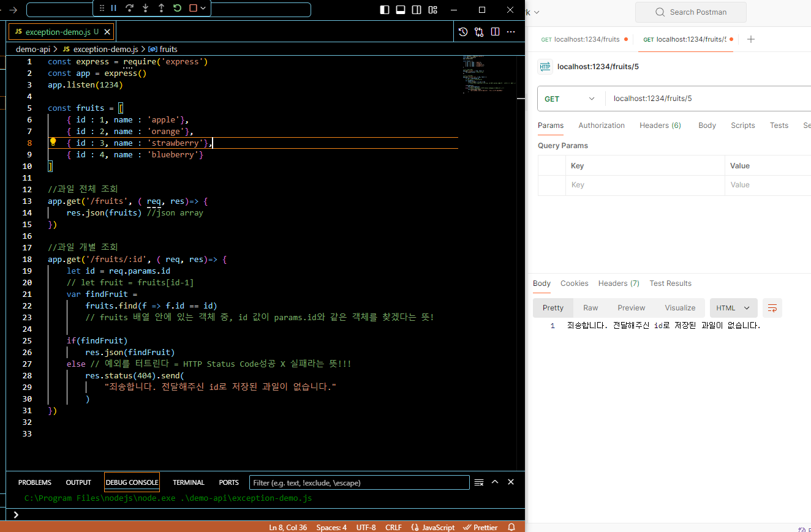The width and height of the screenshot is (811, 532).
Task: Open changes (source control compare) icon
Action: coord(479,32)
